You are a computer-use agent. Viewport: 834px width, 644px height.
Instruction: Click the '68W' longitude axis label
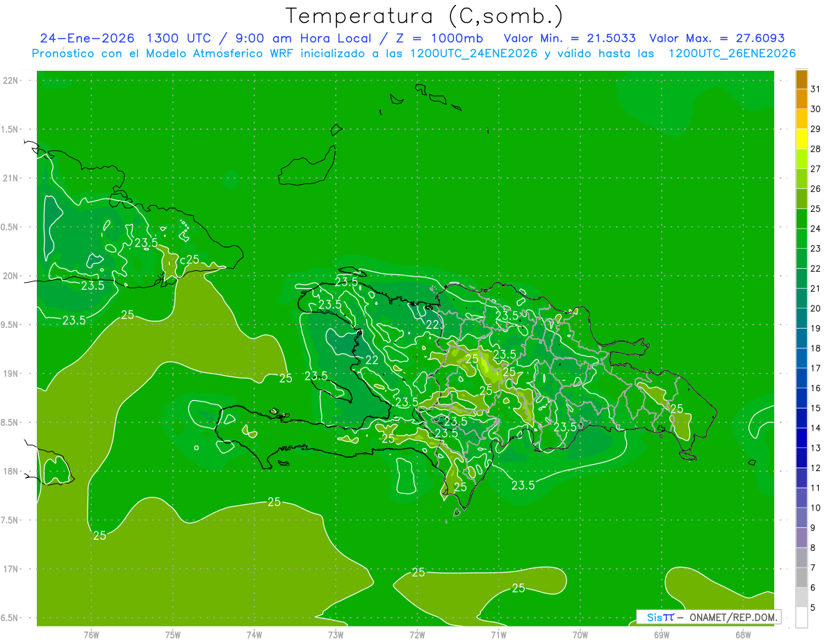click(x=743, y=635)
